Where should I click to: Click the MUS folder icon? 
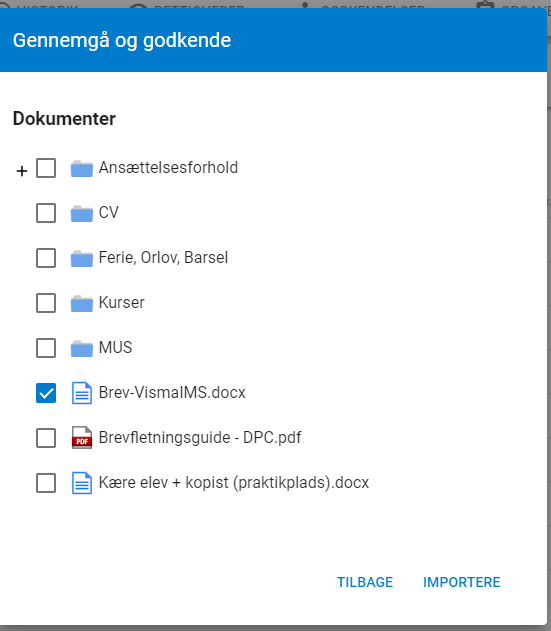click(82, 348)
